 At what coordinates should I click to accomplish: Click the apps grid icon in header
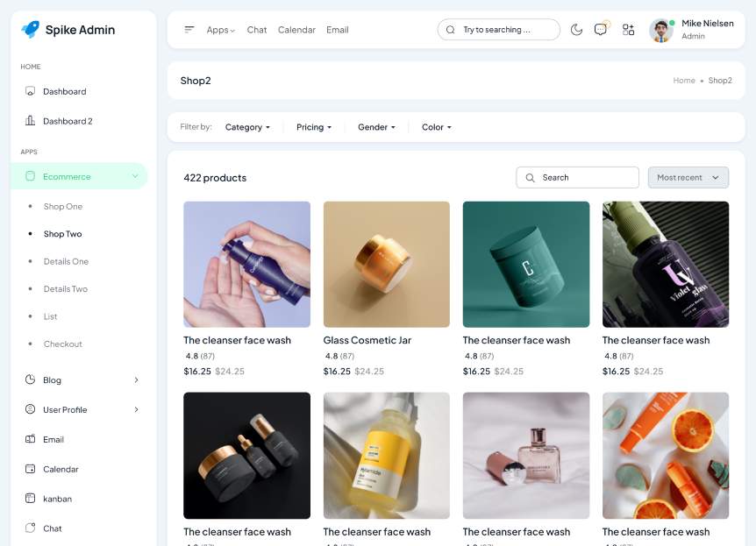[628, 30]
